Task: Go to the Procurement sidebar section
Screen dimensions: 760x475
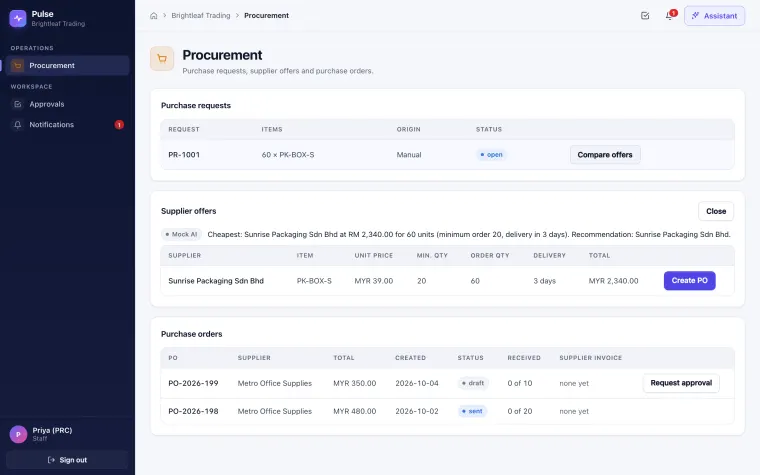Action: [x=67, y=65]
